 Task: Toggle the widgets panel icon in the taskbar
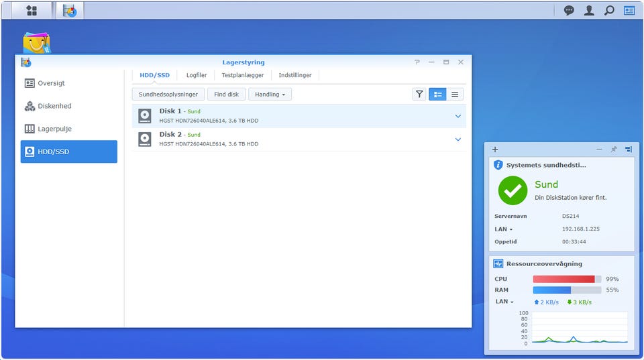click(629, 10)
